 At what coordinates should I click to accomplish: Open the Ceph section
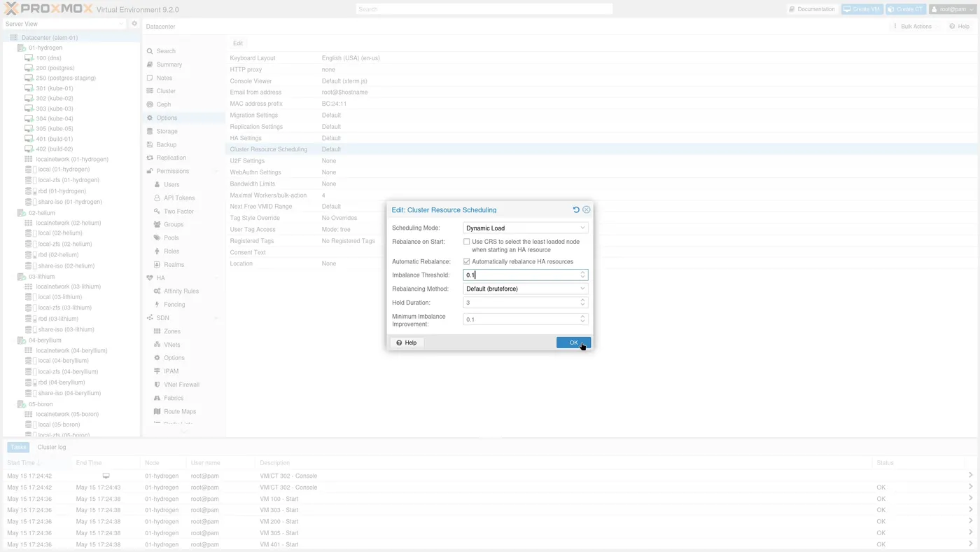(164, 104)
